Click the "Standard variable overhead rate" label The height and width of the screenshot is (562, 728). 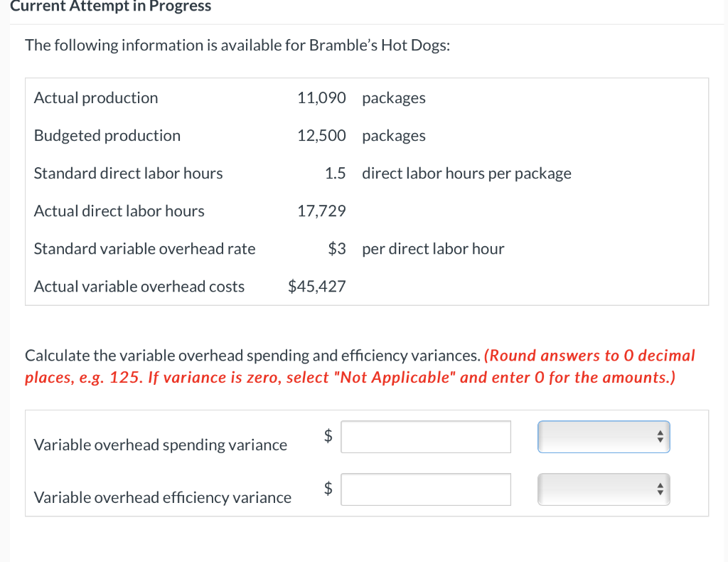pyautogui.click(x=144, y=249)
